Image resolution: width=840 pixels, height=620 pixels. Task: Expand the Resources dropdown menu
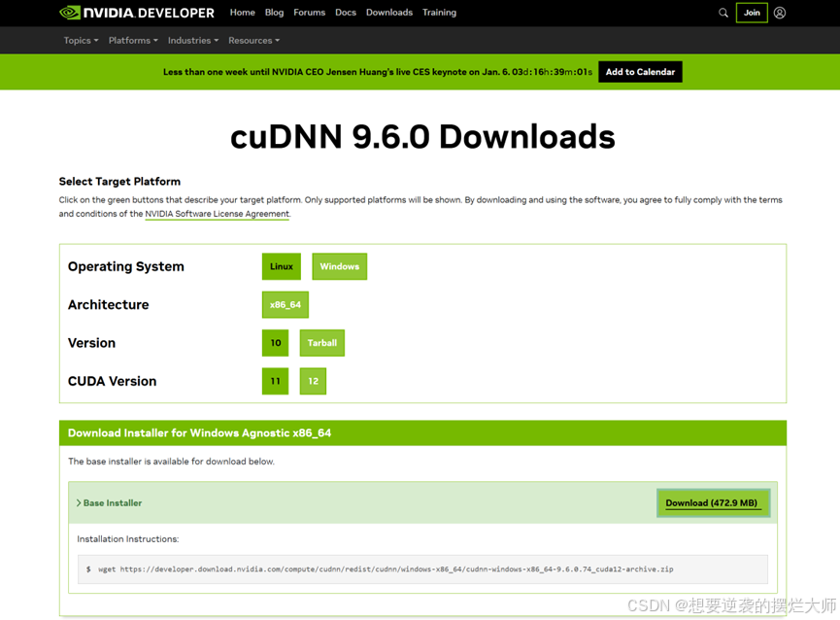[253, 41]
